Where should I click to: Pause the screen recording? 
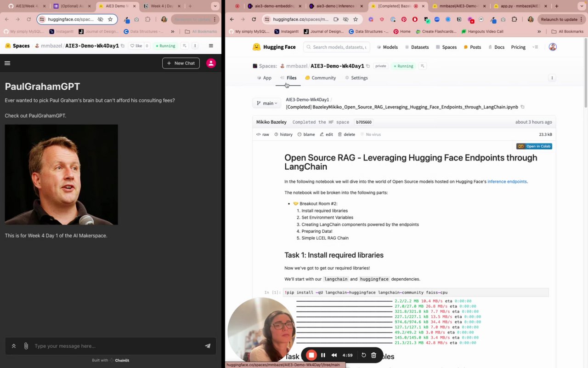(x=323, y=355)
